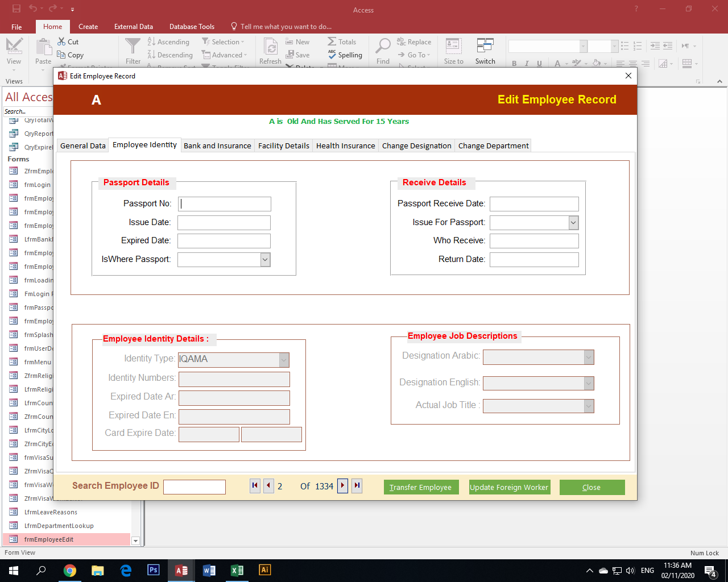
Task: Open the Create ribbon tab
Action: point(88,27)
